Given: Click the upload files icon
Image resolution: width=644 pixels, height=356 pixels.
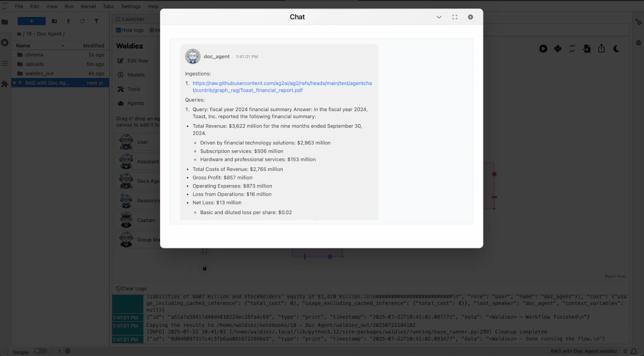Looking at the screenshot, I should 68,21.
